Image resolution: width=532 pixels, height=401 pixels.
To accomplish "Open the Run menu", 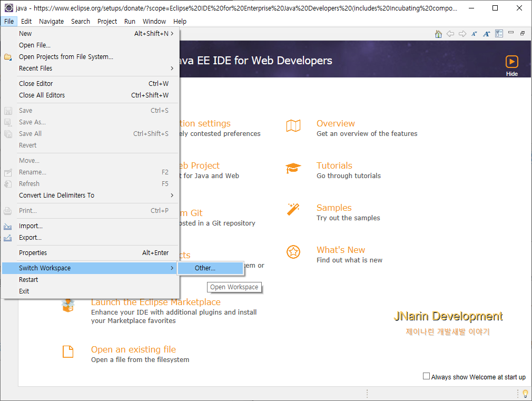I will (x=130, y=22).
